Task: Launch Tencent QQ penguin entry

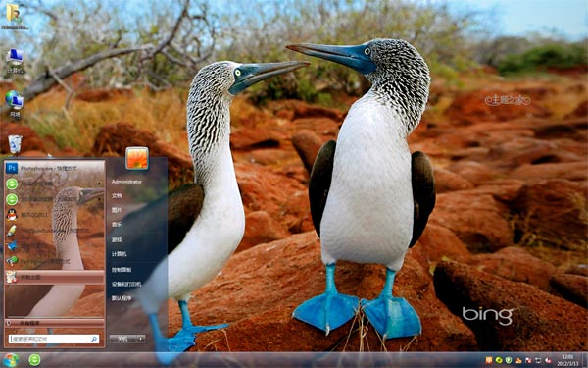Action: 55,214
